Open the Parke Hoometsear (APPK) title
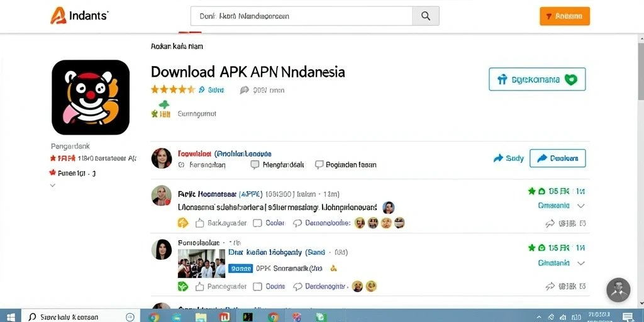The height and width of the screenshot is (322, 644). coord(220,194)
